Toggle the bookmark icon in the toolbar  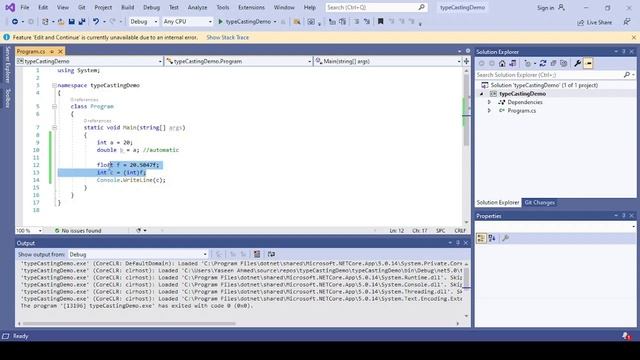(380, 22)
